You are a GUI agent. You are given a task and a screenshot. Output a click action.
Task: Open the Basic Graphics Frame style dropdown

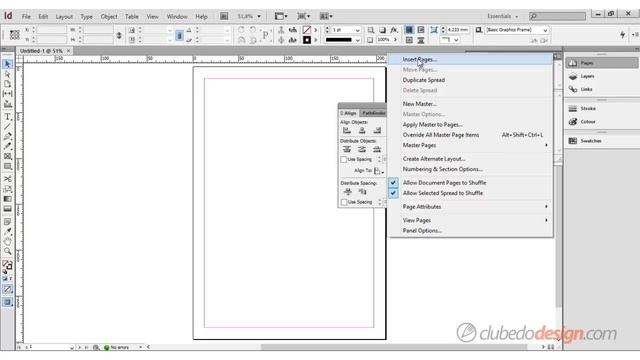tap(545, 30)
